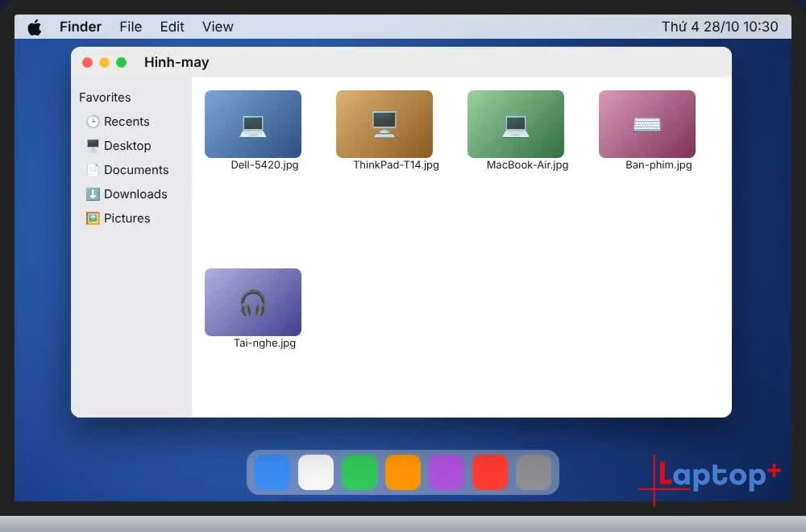Click the Downloads arrow icon
806x532 pixels.
pyautogui.click(x=93, y=193)
